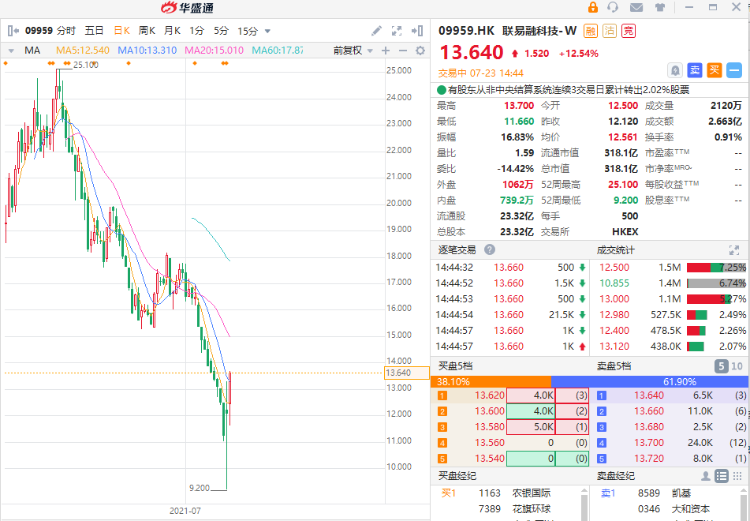Click the 融 margin tag icon
The height and width of the screenshot is (521, 750).
click(x=591, y=31)
